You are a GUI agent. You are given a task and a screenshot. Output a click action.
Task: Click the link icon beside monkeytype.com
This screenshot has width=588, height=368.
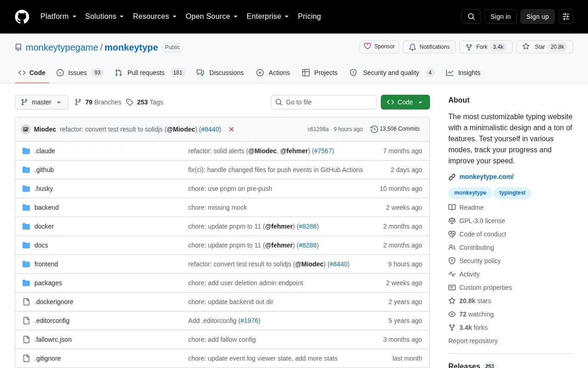[x=452, y=177]
